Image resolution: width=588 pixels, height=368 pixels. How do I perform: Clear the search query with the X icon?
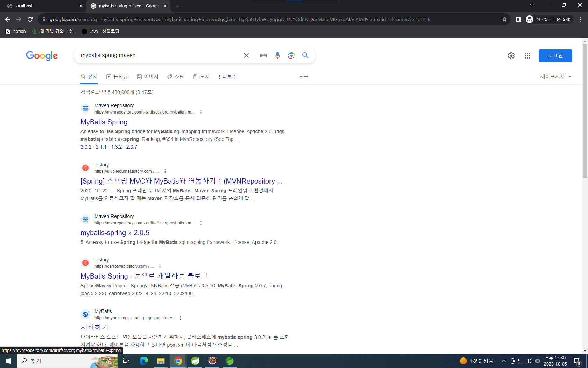coord(246,55)
